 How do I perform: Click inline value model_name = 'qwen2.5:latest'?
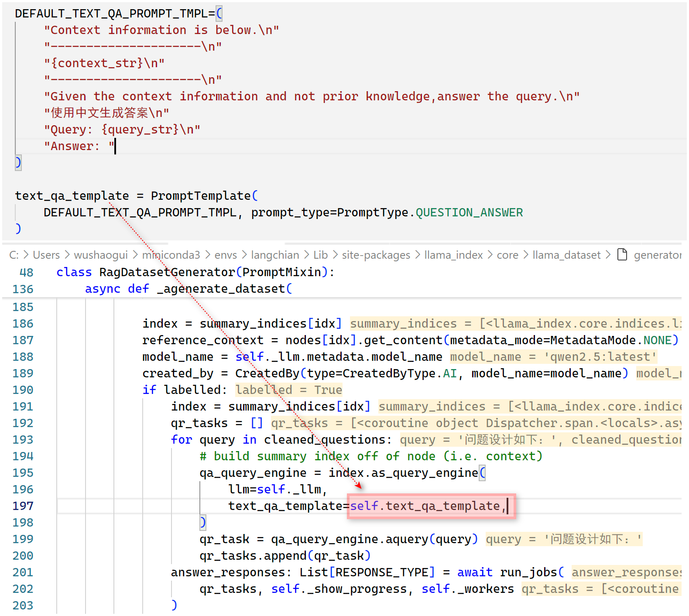(553, 357)
